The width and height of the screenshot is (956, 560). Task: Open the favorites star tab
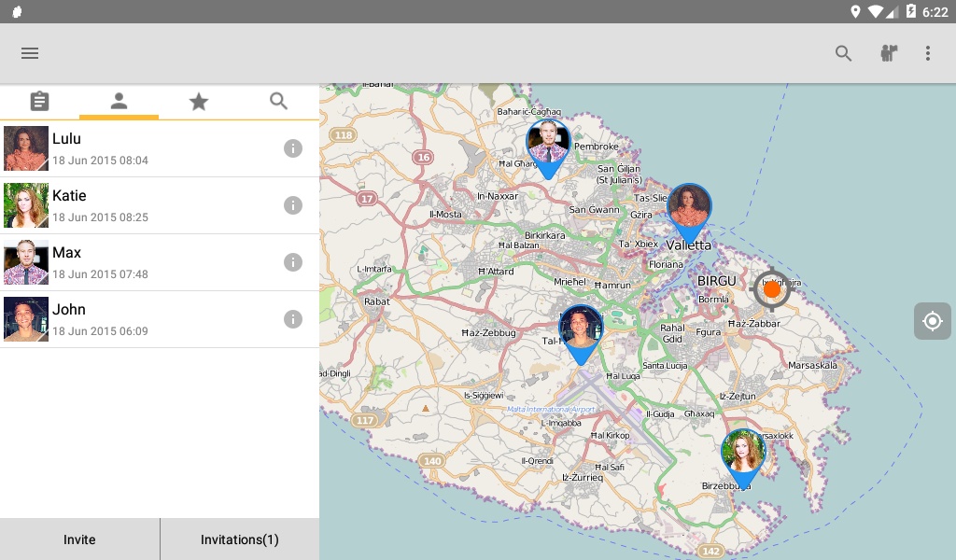click(198, 101)
